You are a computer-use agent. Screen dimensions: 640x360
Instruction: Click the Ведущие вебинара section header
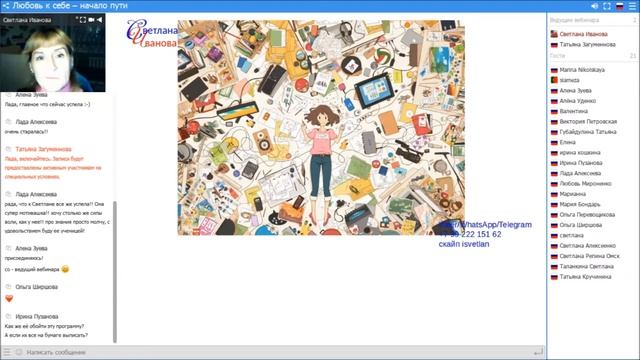coord(574,20)
